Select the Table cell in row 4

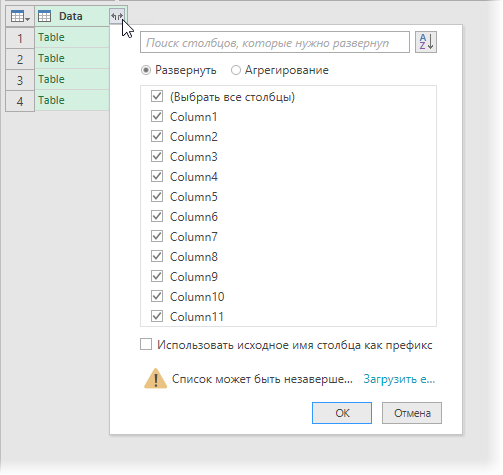pyautogui.click(x=72, y=100)
